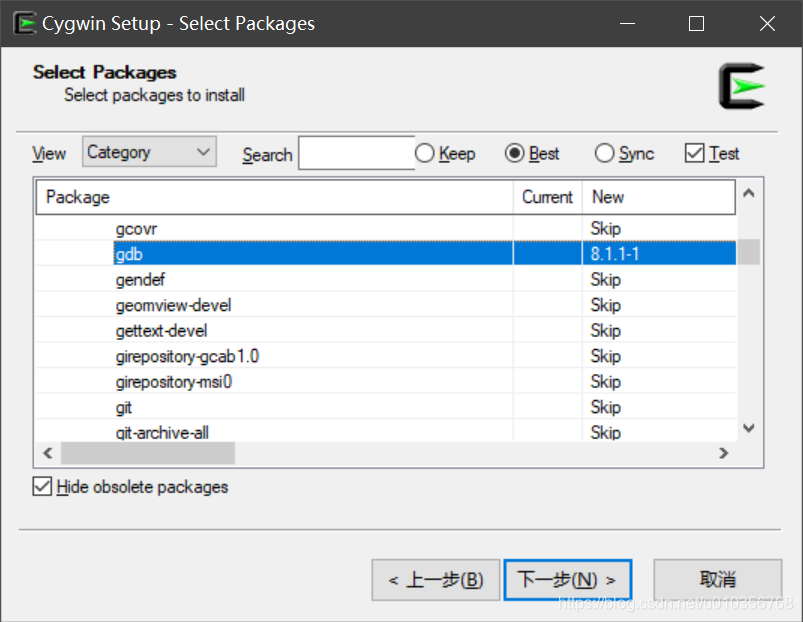Click the Cygwin icon in the title bar

click(x=25, y=24)
